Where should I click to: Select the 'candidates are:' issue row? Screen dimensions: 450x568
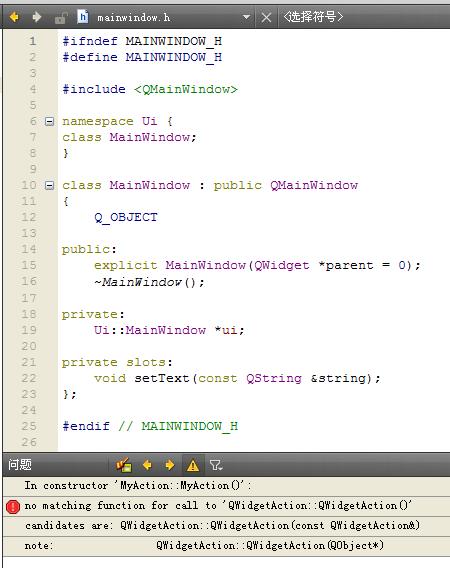click(x=226, y=526)
